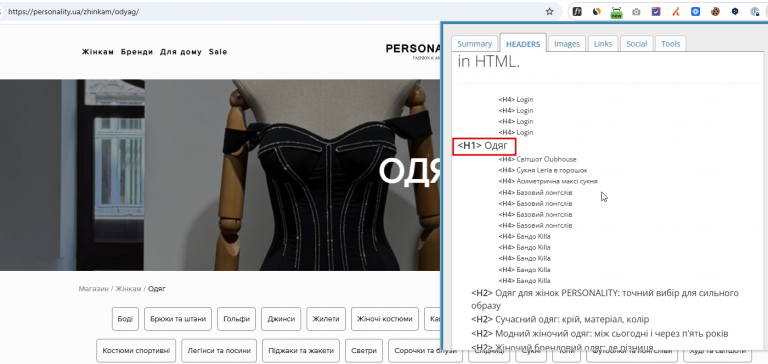Open the cookie extension icon
This screenshot has width=768, height=364.
coord(715,12)
